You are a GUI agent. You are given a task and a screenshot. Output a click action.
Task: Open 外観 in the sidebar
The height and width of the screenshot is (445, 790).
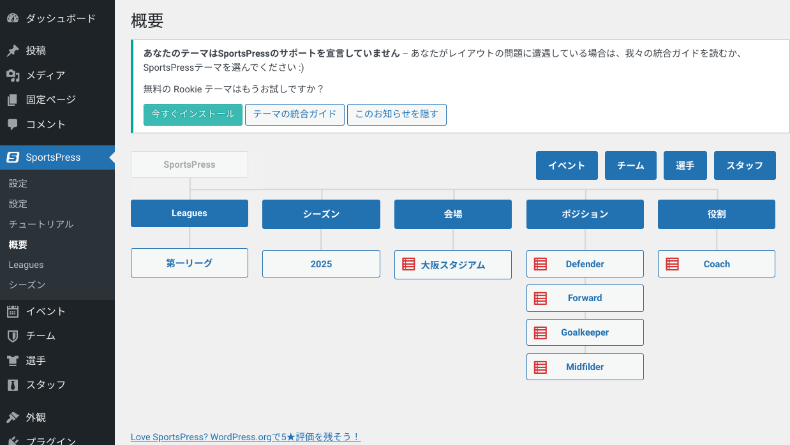[57, 417]
